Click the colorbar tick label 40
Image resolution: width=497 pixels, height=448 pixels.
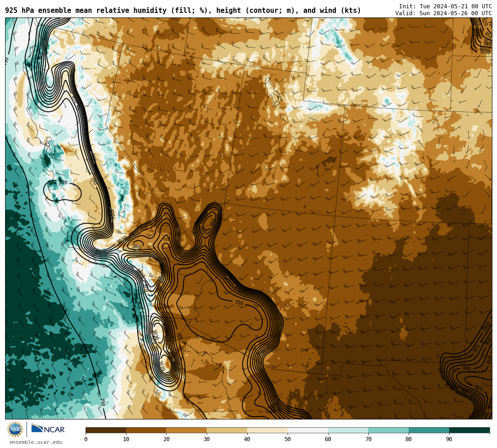(247, 439)
